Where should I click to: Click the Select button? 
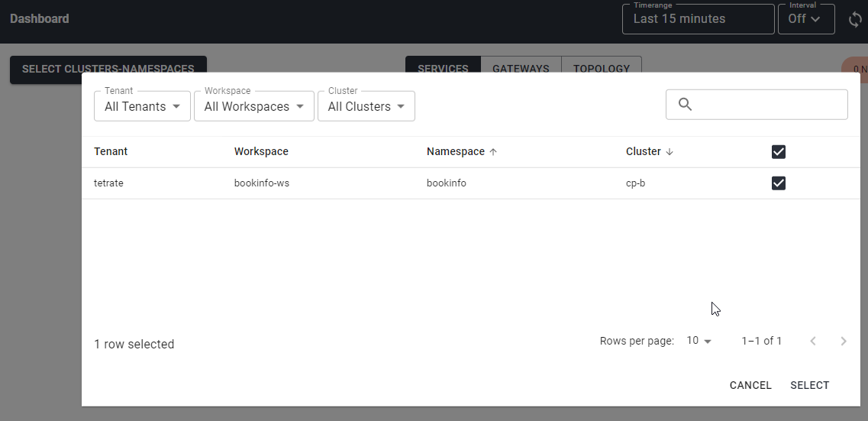click(x=810, y=386)
